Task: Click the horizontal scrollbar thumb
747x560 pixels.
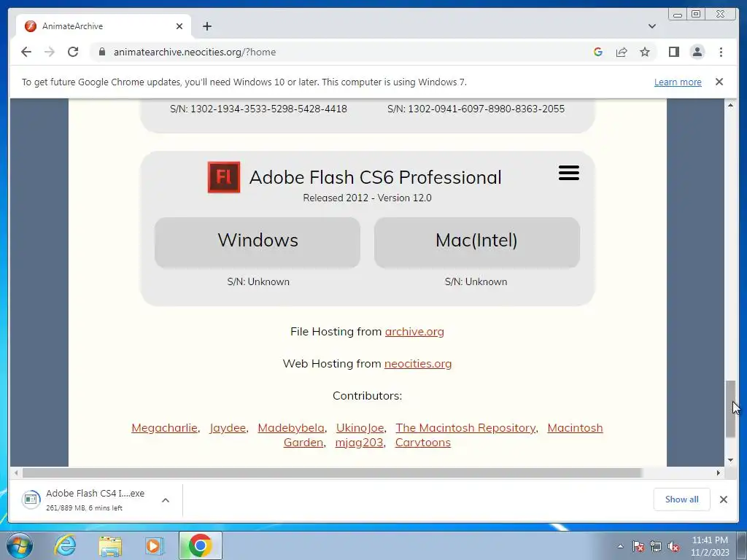Action: (333, 472)
